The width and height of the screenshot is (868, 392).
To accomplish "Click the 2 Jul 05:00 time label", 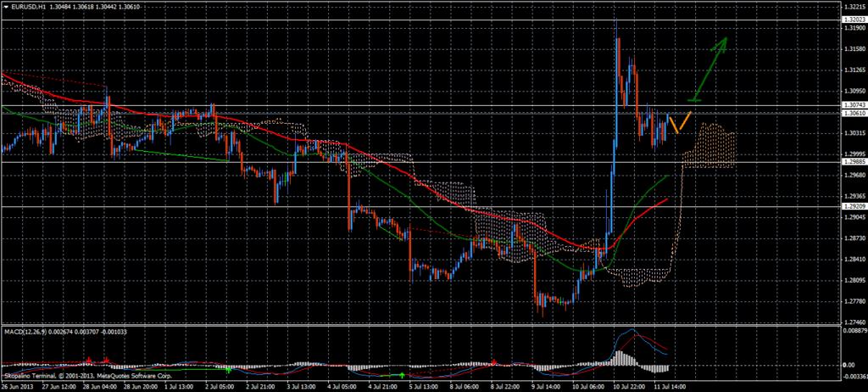I will 218,387.
